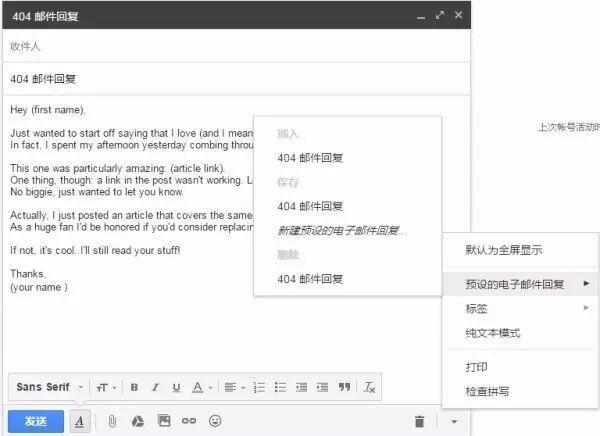Toggle bold formatting

click(134, 387)
